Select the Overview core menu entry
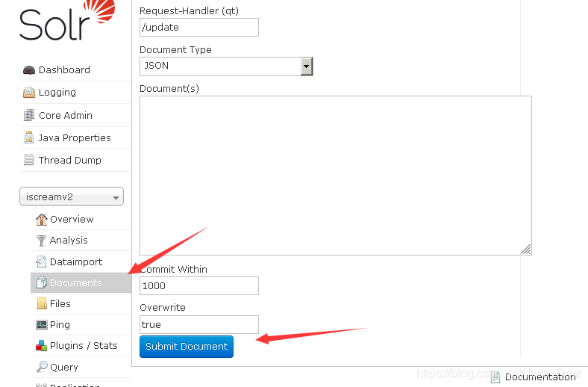Viewport: 588px width, 387px height. [x=72, y=219]
